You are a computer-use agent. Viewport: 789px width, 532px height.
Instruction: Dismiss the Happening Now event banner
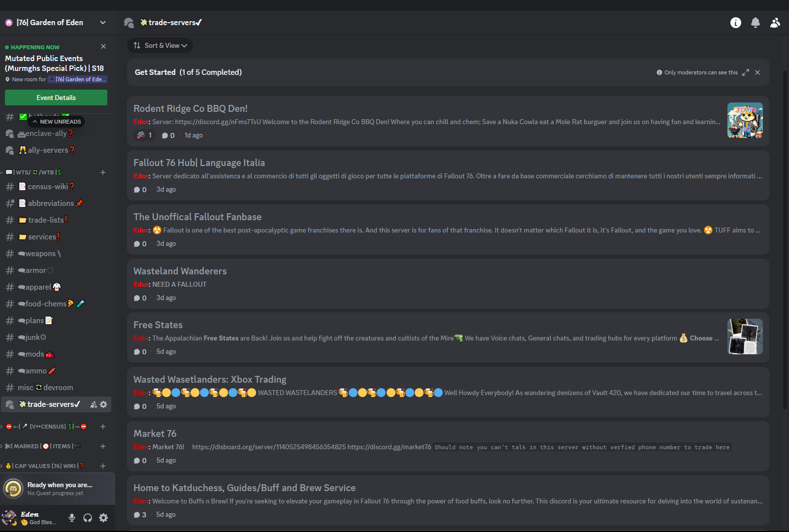pos(103,46)
